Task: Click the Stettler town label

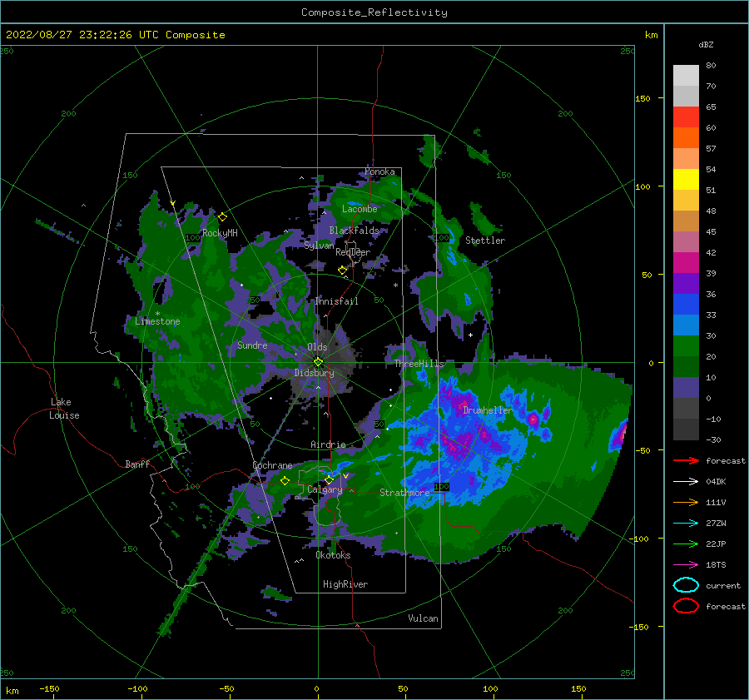Action: (x=485, y=241)
